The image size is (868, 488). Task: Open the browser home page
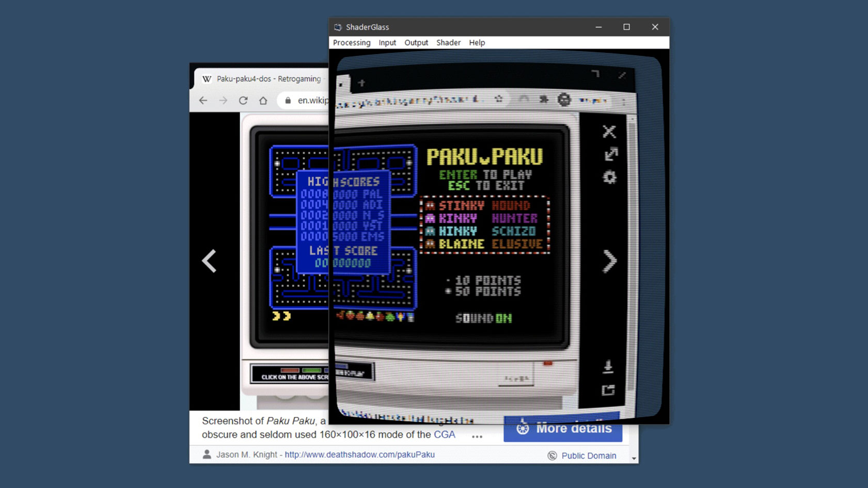(x=263, y=101)
